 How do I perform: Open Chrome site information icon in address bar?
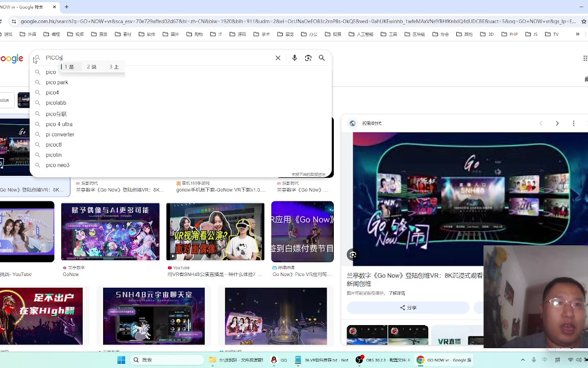(x=13, y=21)
